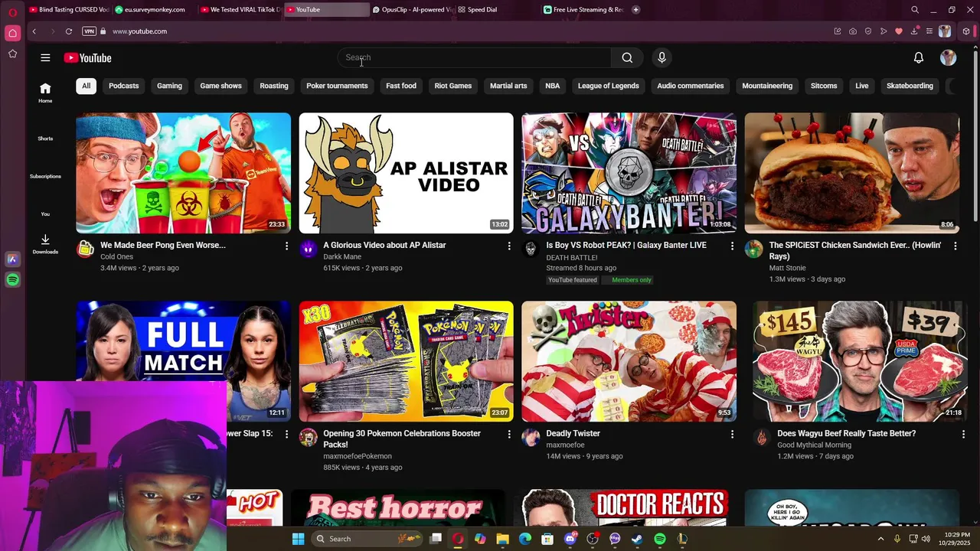980x551 pixels.
Task: Open the Matt Stonie channel link
Action: click(x=787, y=269)
